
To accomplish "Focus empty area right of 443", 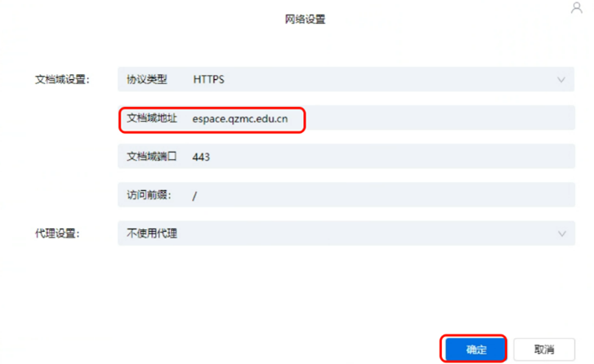I will [392, 157].
